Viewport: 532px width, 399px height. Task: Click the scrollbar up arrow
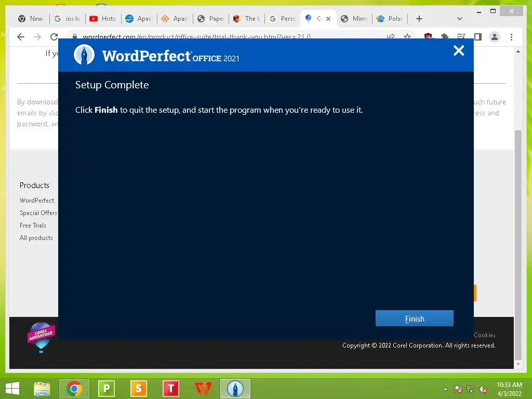tap(518, 51)
